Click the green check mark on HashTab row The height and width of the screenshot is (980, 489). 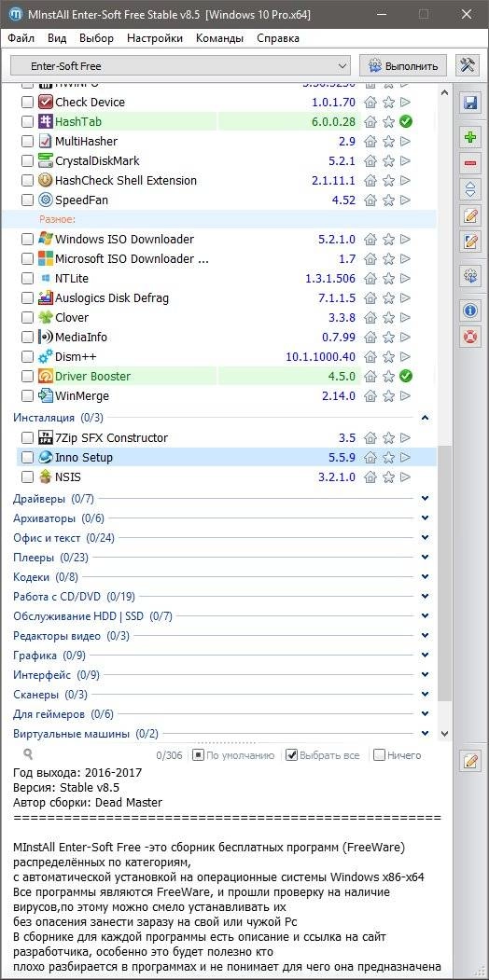(x=406, y=121)
